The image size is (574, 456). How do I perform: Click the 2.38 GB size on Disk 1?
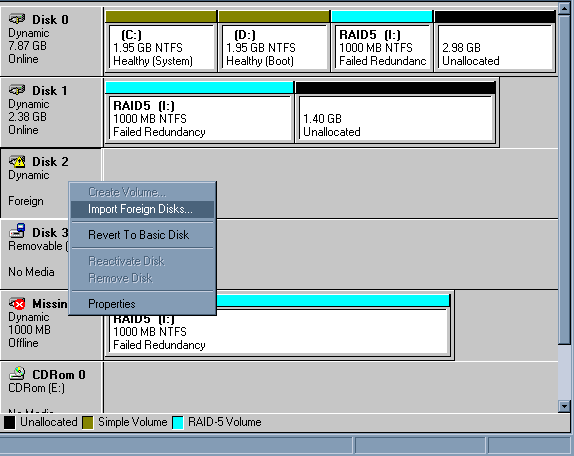[27, 117]
